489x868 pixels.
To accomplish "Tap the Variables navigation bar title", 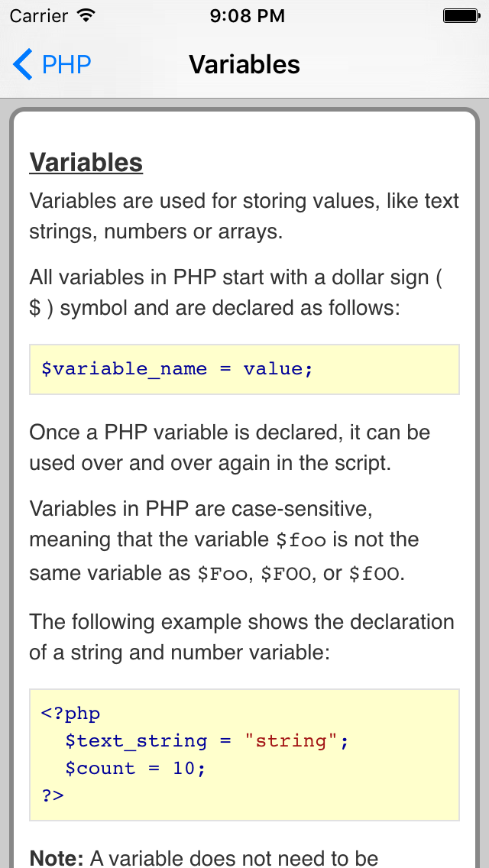I will point(244,65).
